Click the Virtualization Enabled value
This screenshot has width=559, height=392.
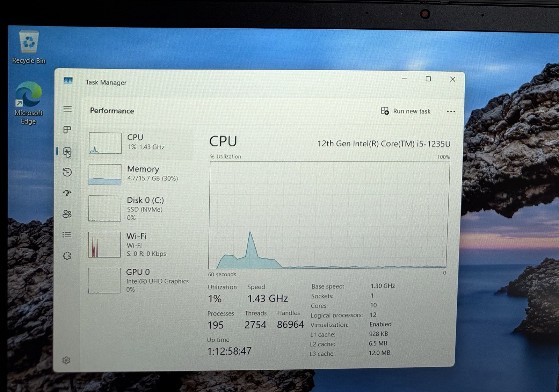click(380, 324)
